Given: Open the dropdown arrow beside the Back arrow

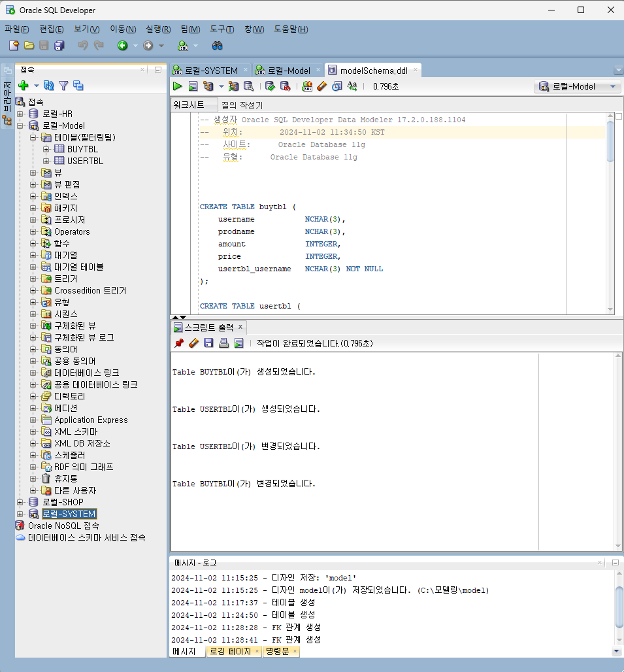Looking at the screenshot, I should [135, 45].
